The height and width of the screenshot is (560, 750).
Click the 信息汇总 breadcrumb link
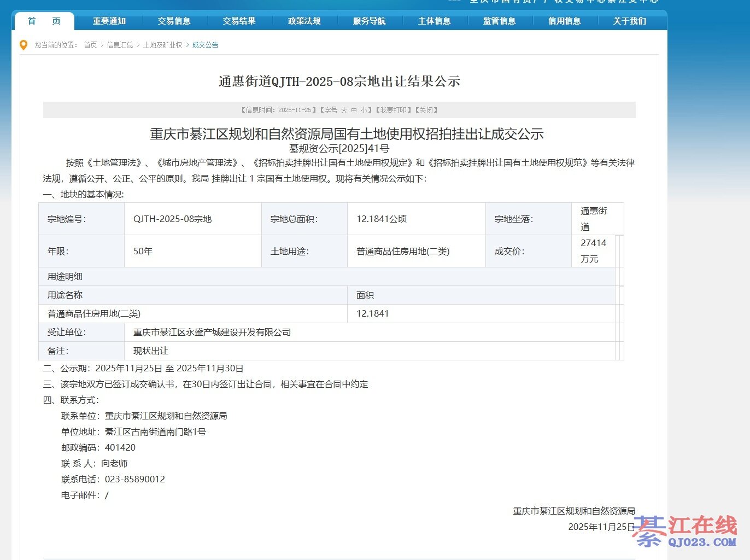120,45
